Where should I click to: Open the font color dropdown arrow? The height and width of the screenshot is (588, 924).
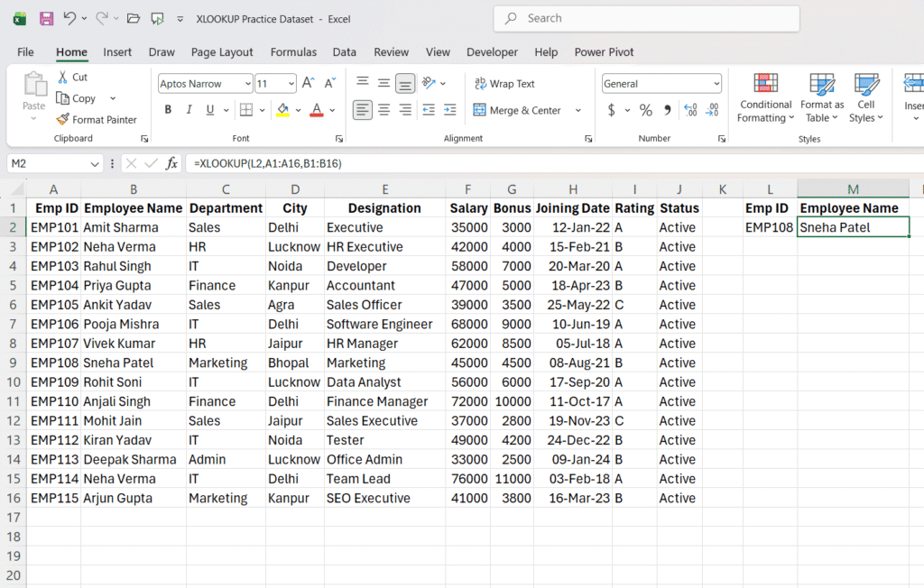(x=333, y=110)
